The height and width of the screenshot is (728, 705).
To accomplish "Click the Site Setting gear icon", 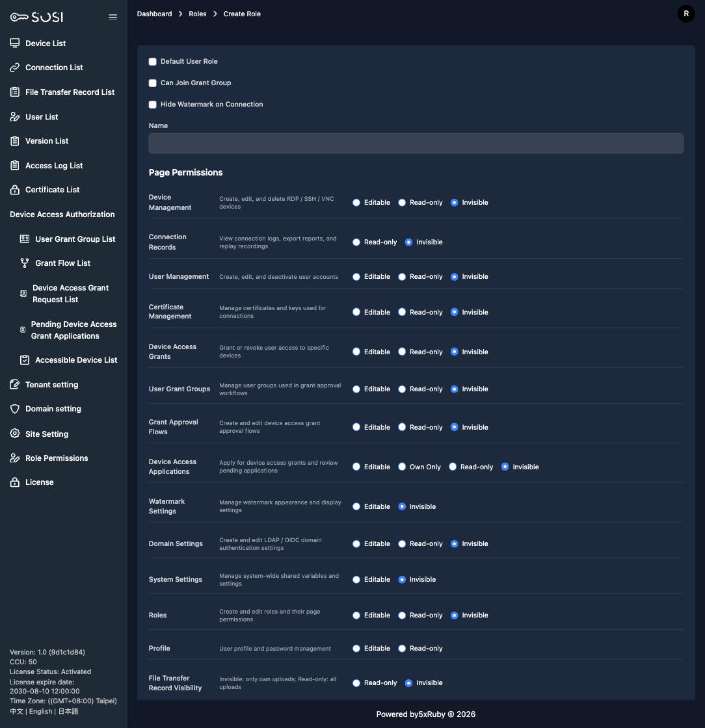I will pos(15,433).
